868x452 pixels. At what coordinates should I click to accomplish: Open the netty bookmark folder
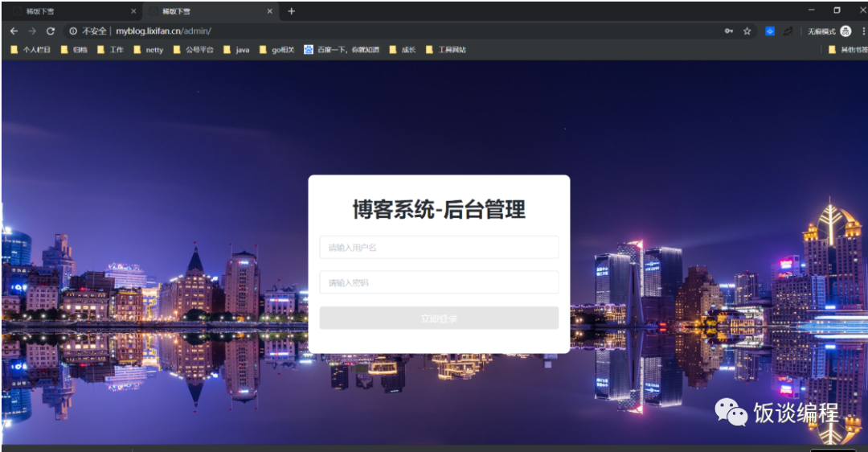pos(149,50)
